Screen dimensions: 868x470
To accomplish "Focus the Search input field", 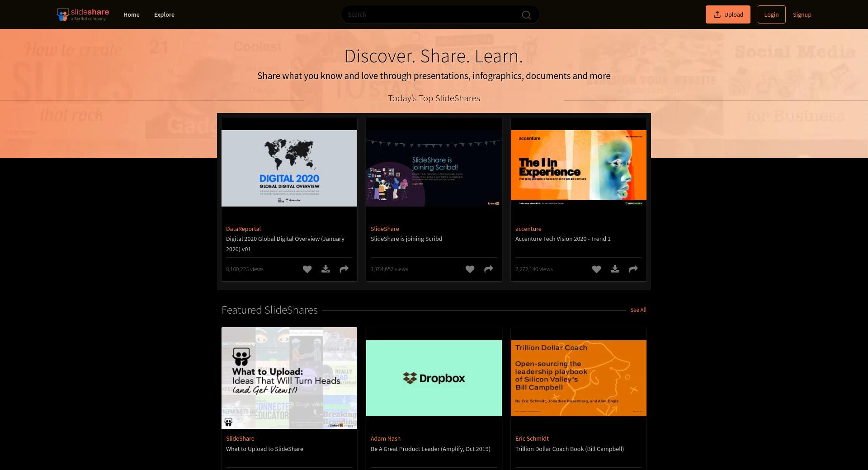I will pos(440,14).
